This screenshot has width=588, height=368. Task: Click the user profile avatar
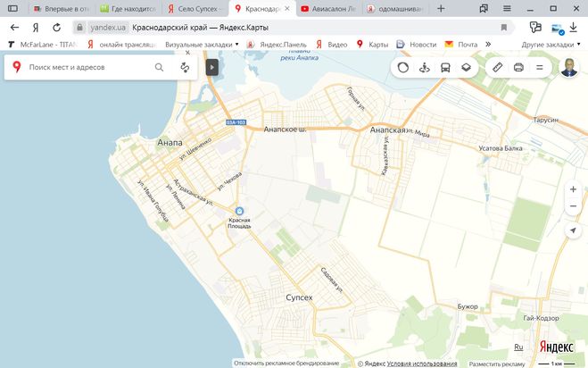coord(569,67)
